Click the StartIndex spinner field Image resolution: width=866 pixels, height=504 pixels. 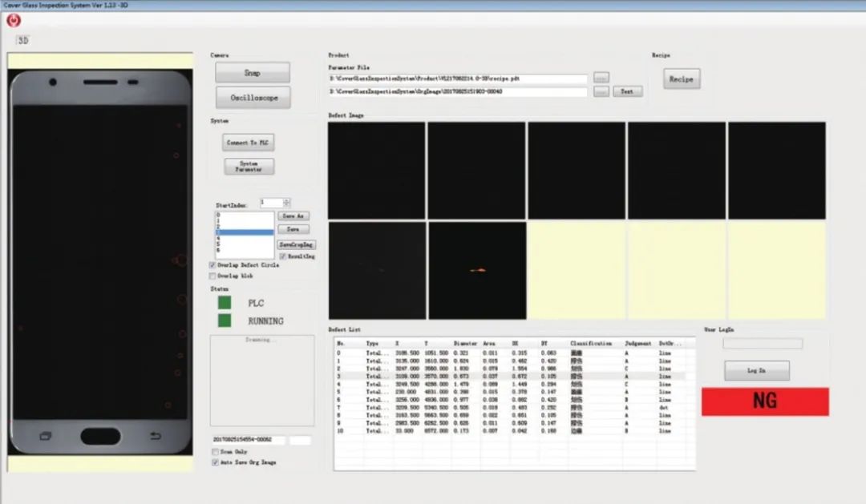[x=274, y=203]
